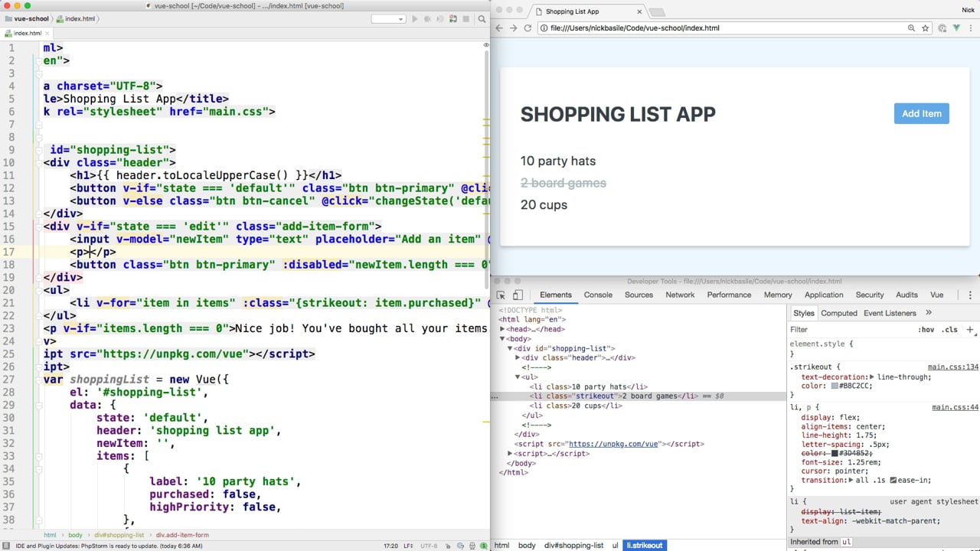Toggle the 10 party hats list item
The height and width of the screenshot is (551, 980).
click(558, 161)
